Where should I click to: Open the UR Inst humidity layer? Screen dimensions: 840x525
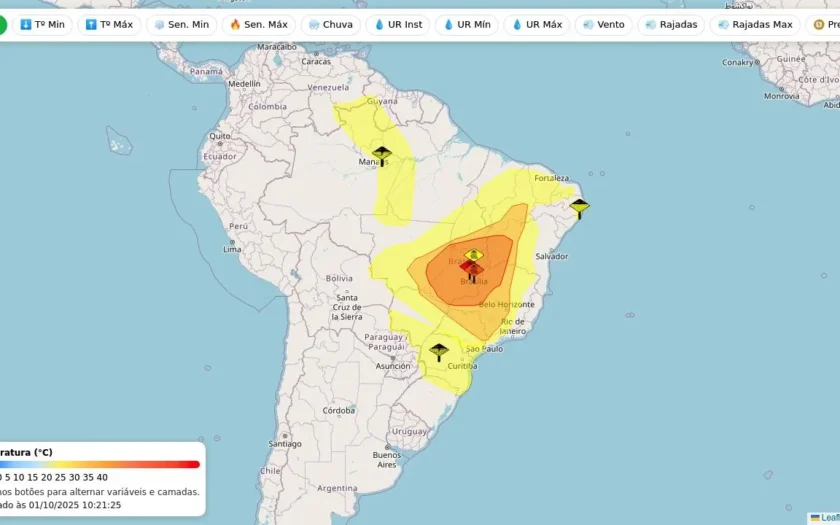400,24
